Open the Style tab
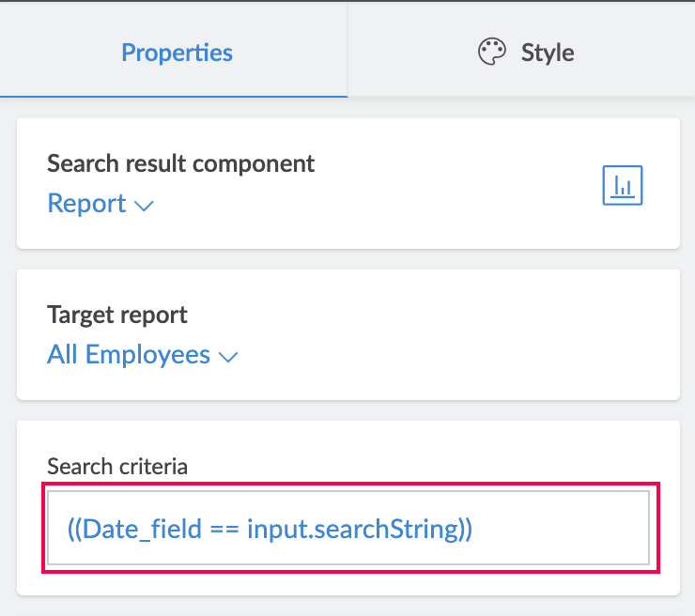Image resolution: width=695 pixels, height=616 pixels. pyautogui.click(x=525, y=53)
